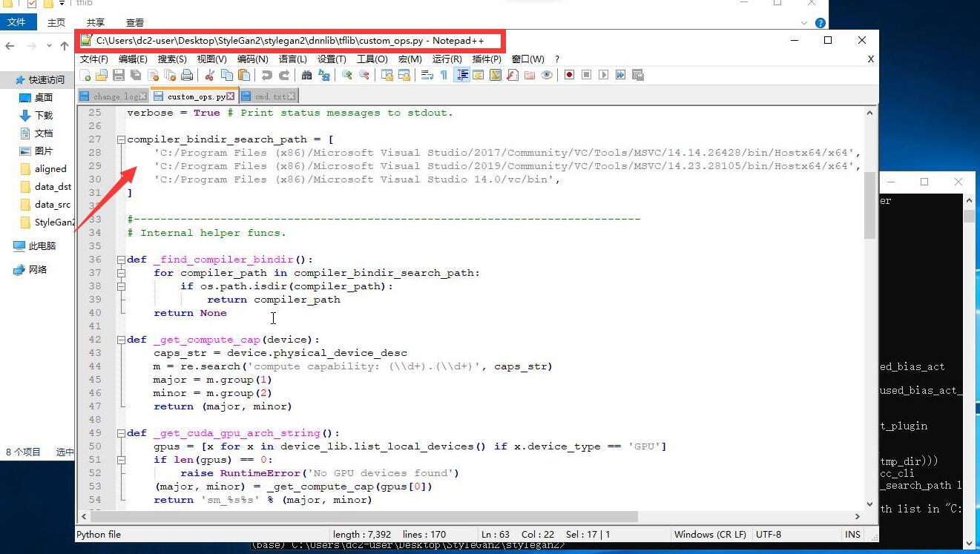Collapse the for loop fold at line 37
The image size is (980, 554).
tap(120, 273)
